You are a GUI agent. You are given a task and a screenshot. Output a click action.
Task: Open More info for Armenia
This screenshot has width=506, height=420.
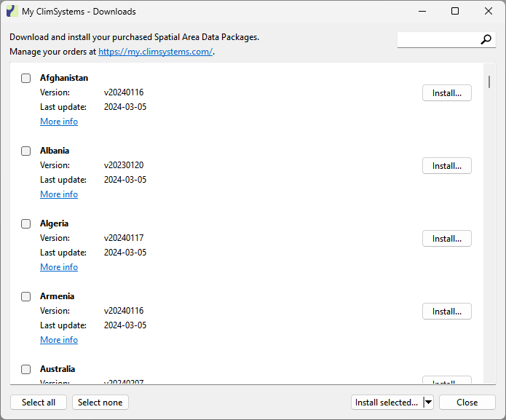coord(59,340)
